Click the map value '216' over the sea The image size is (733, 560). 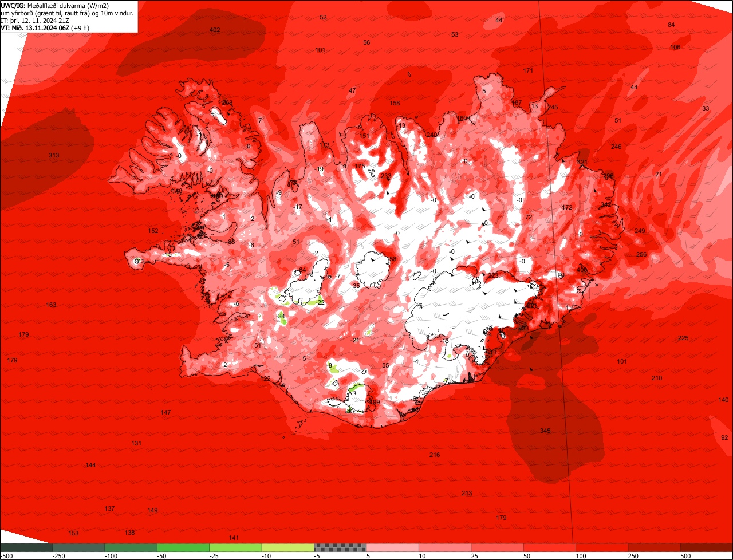(435, 455)
